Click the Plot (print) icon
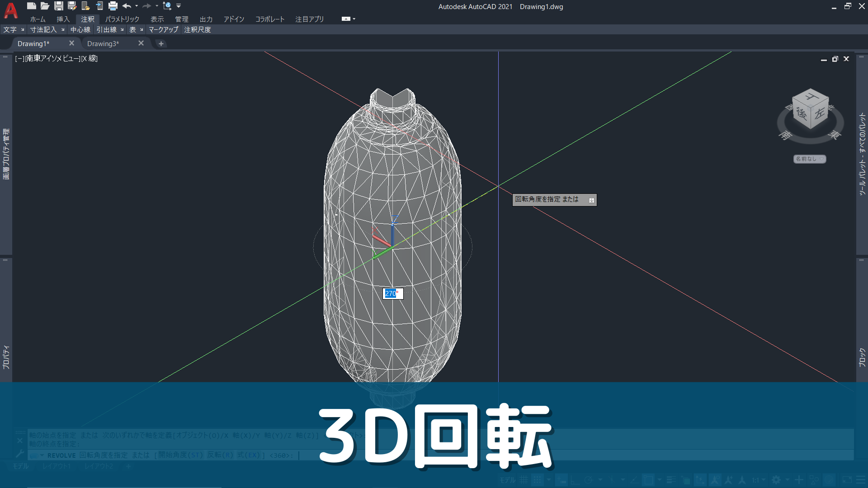The height and width of the screenshot is (488, 868). 113,6
